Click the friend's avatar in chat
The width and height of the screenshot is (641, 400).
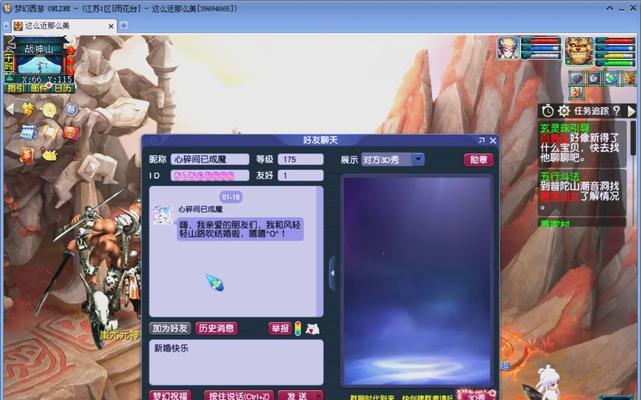click(162, 214)
